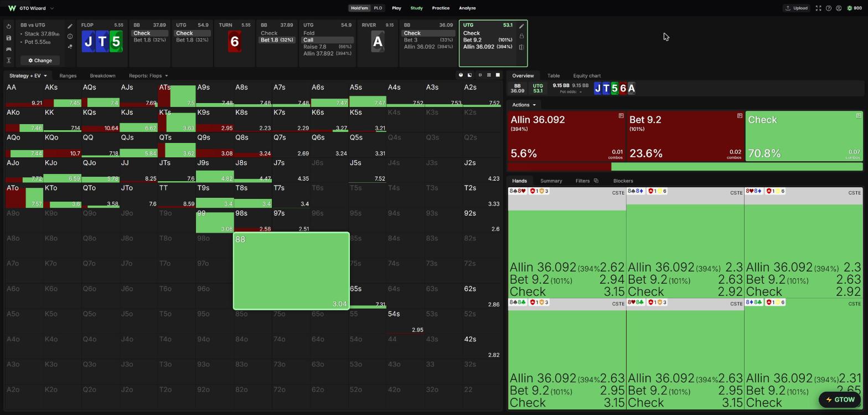Click the compact height icon in left sidebar
The width and height of the screenshot is (868, 415).
click(9, 60)
